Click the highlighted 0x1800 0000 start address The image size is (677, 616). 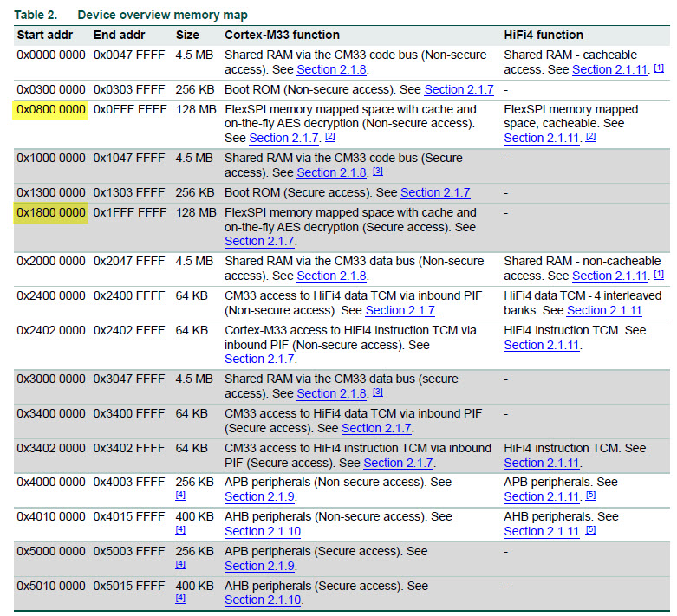click(x=51, y=213)
